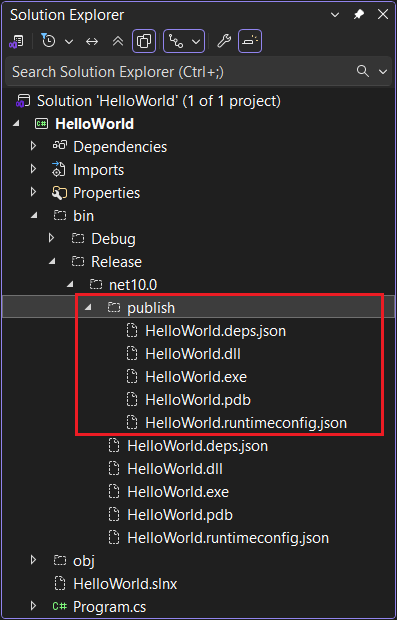397x620 pixels.
Task: Open Solution Explorer window options dropdown
Action: coord(335,15)
